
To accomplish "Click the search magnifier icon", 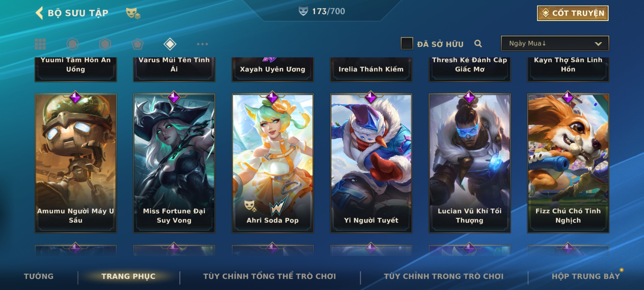I will click(478, 44).
